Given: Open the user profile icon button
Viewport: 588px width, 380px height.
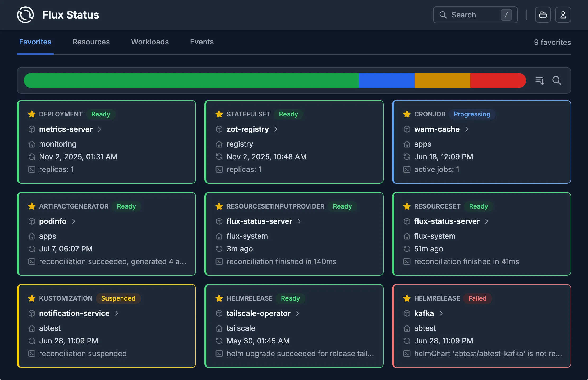Looking at the screenshot, I should (x=563, y=15).
